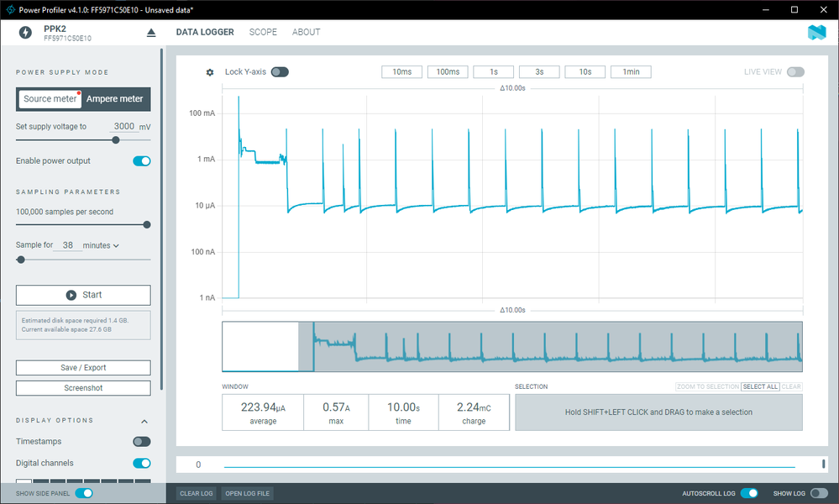839x504 pixels.
Task: Switch to the SCOPE tab
Action: [x=263, y=32]
